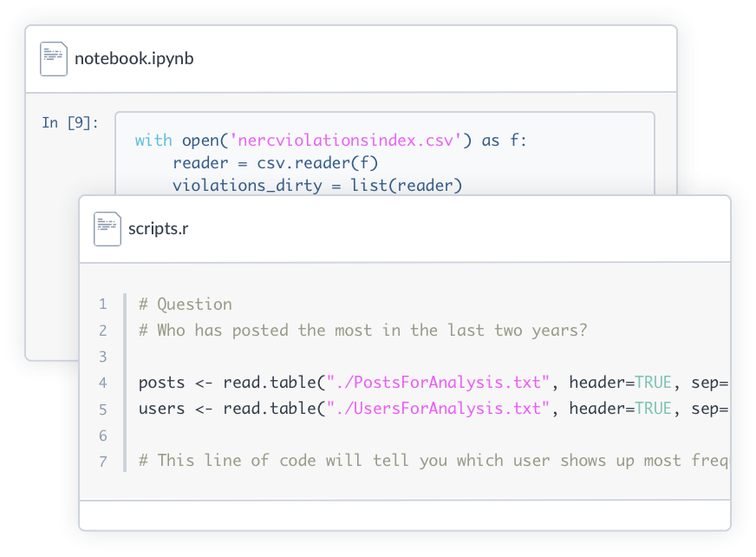This screenshot has height=557, width=756.
Task: Click the '# Question' comment
Action: (185, 305)
